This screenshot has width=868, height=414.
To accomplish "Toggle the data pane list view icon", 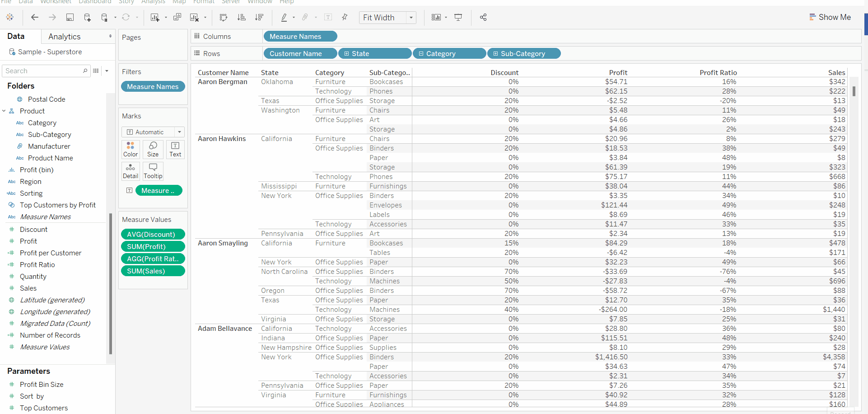I will 96,71.
